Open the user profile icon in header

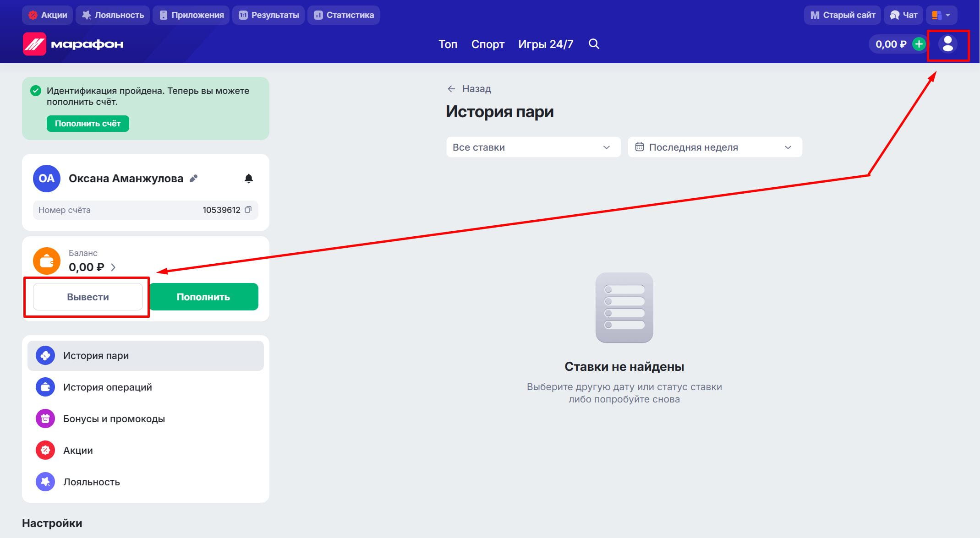pyautogui.click(x=947, y=44)
